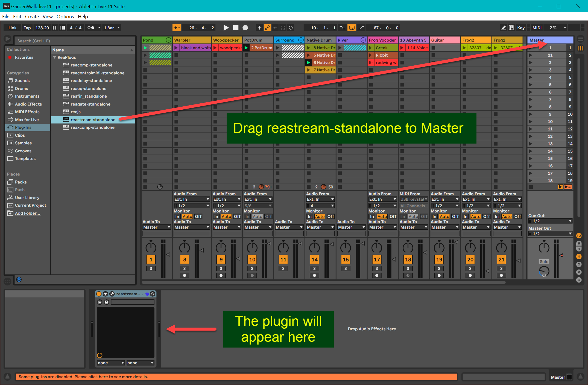Click Stop All Clips button on Master
Viewport: 588px width, 385px height.
(531, 187)
